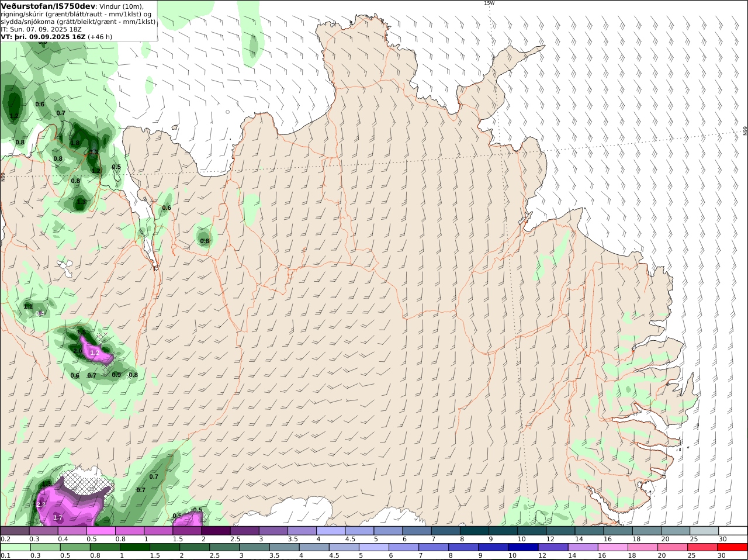Click the dark teal 8 swatch in snow legend

[x=475, y=531]
